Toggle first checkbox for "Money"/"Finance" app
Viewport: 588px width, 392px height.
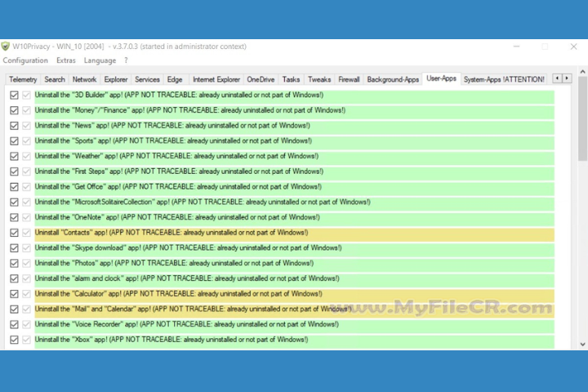[x=14, y=110]
